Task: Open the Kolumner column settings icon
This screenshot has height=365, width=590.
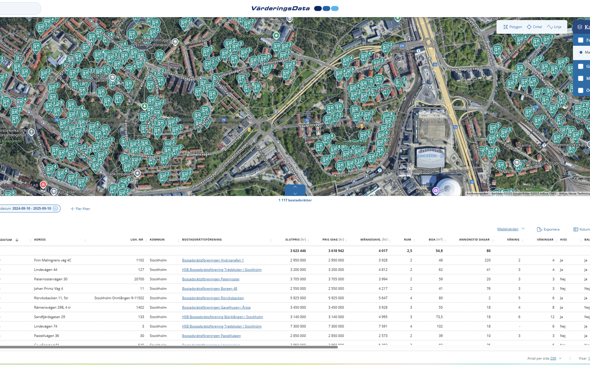Action: click(575, 229)
